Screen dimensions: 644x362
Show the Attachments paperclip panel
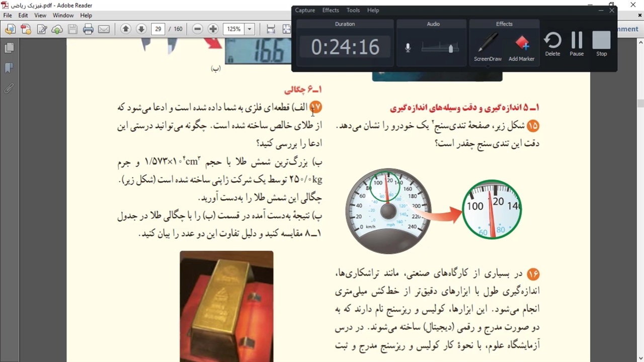[9, 88]
